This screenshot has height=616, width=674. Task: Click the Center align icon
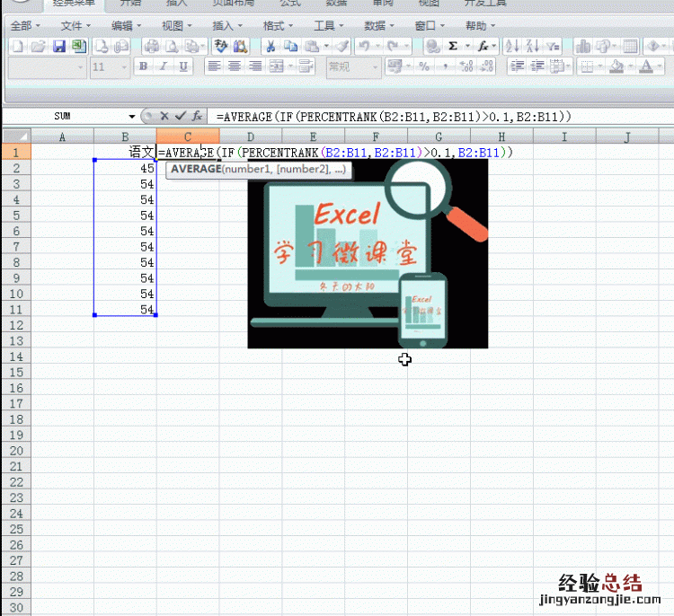[235, 66]
